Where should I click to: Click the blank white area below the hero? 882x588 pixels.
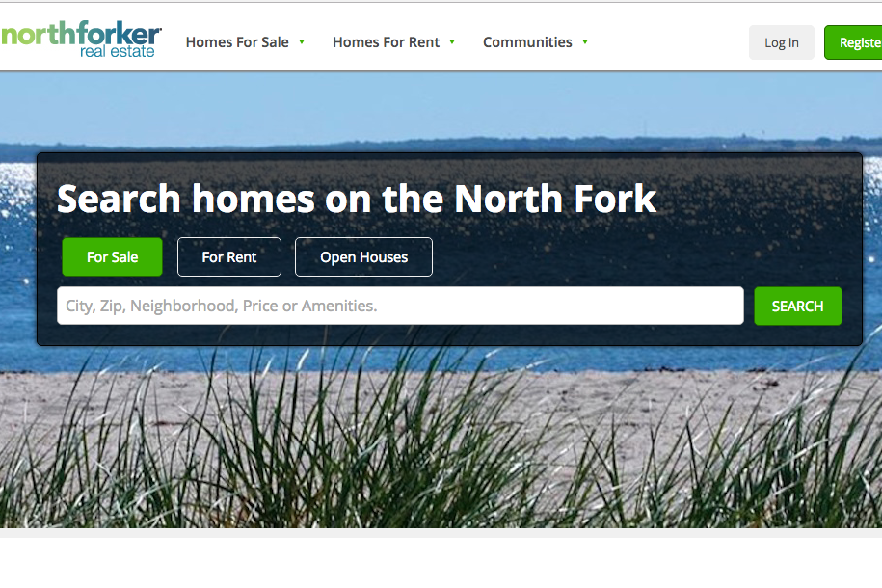tap(441, 563)
